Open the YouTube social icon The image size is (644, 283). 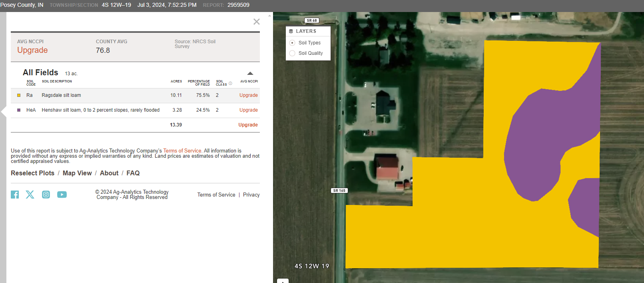pyautogui.click(x=62, y=195)
